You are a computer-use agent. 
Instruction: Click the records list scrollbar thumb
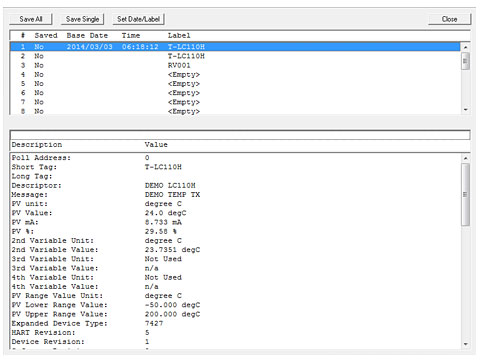[465, 61]
